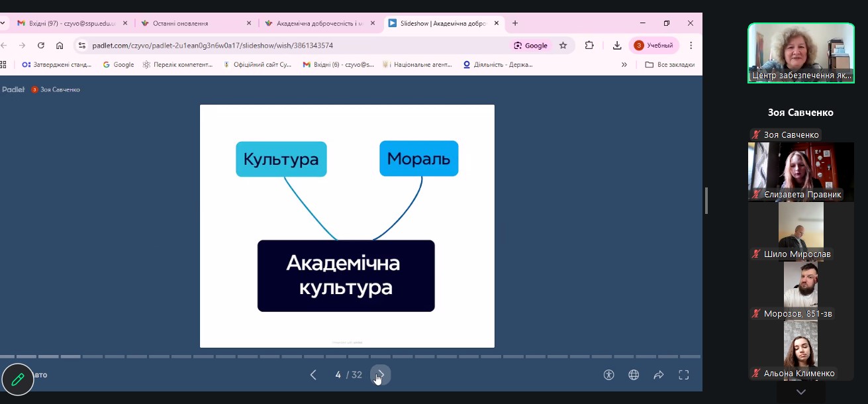
Task: Enter fullscreen slideshow mode
Action: pyautogui.click(x=684, y=375)
